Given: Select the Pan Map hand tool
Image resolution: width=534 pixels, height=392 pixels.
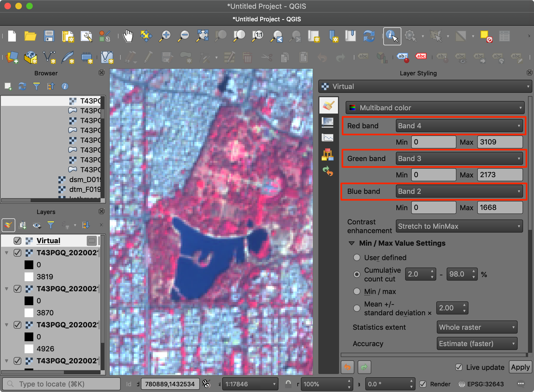Looking at the screenshot, I should [x=128, y=36].
